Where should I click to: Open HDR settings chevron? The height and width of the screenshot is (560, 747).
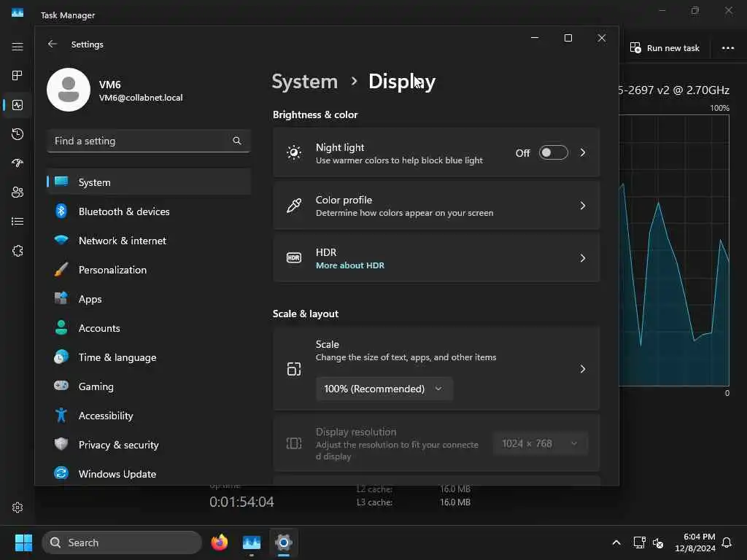[582, 258]
